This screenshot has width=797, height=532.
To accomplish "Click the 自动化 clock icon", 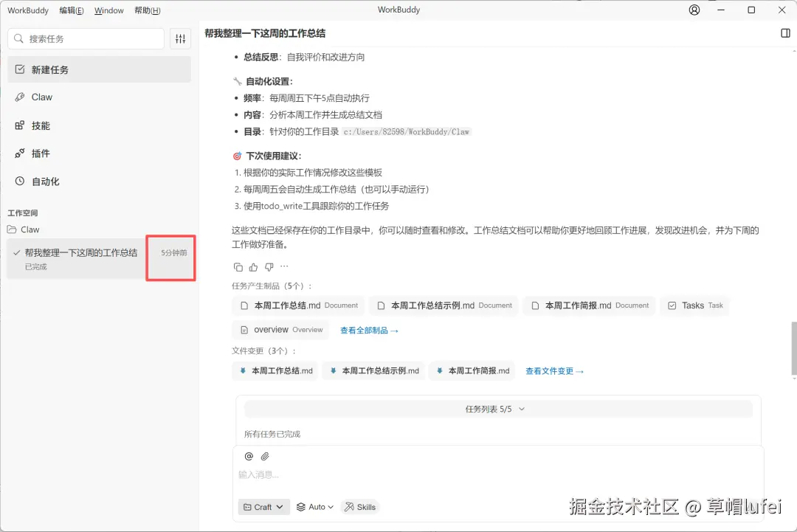I will point(20,182).
